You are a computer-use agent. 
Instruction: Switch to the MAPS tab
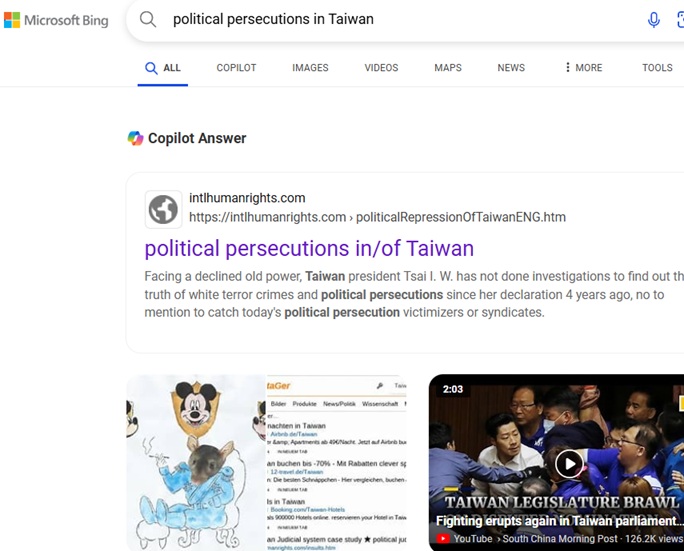tap(448, 68)
